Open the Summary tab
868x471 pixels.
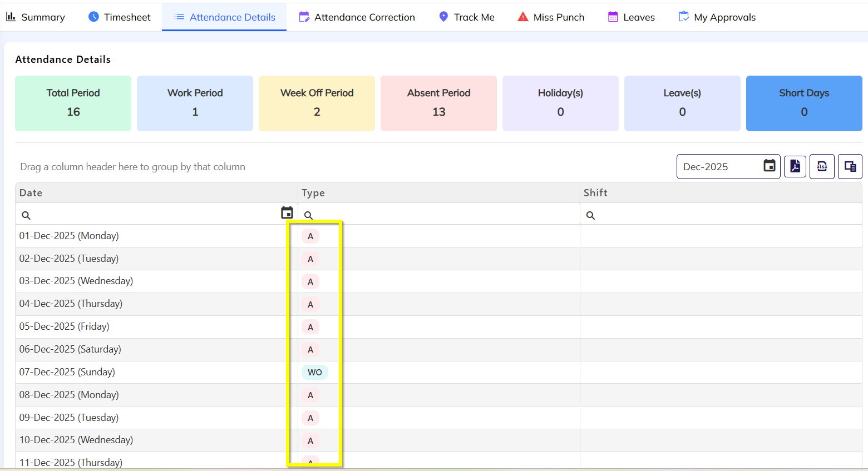coord(36,17)
